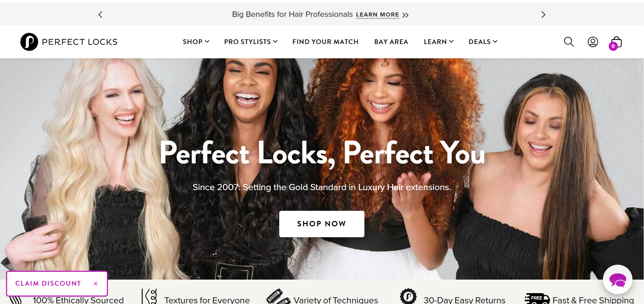Click the hero image of models

point(322,169)
